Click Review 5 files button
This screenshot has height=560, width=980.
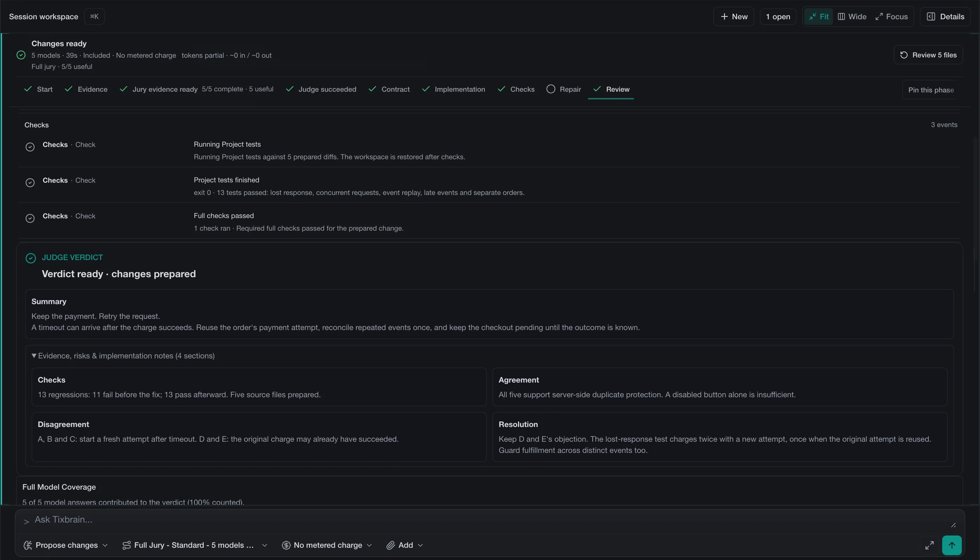click(x=928, y=55)
